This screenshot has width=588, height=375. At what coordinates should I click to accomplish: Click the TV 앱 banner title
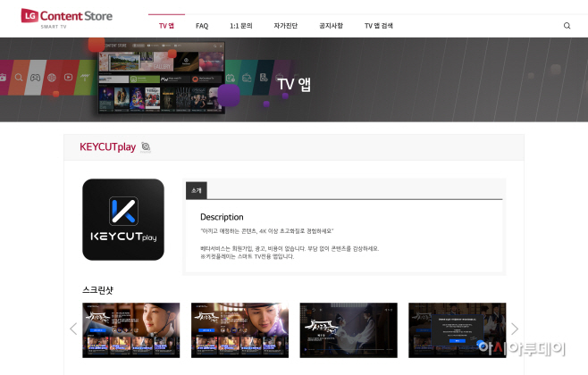coord(294,84)
